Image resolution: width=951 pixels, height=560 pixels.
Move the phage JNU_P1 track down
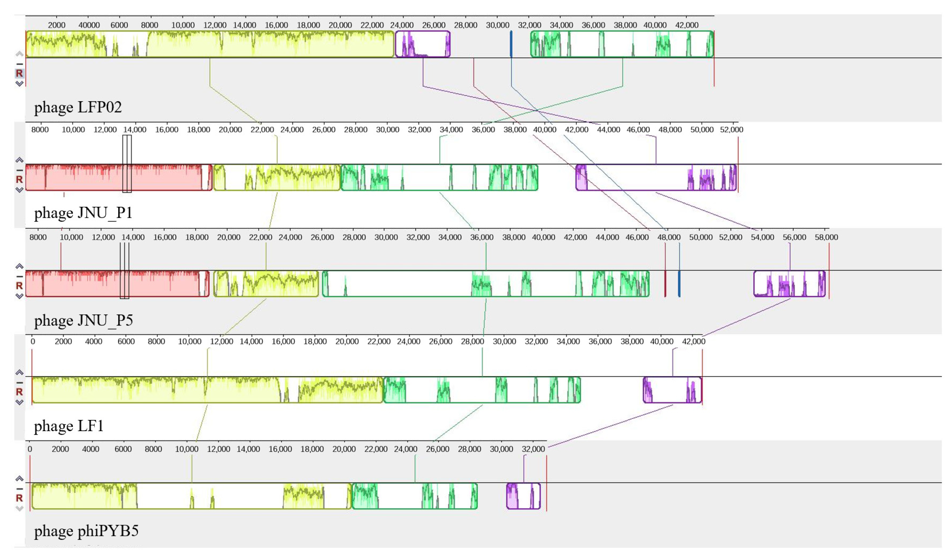19,190
